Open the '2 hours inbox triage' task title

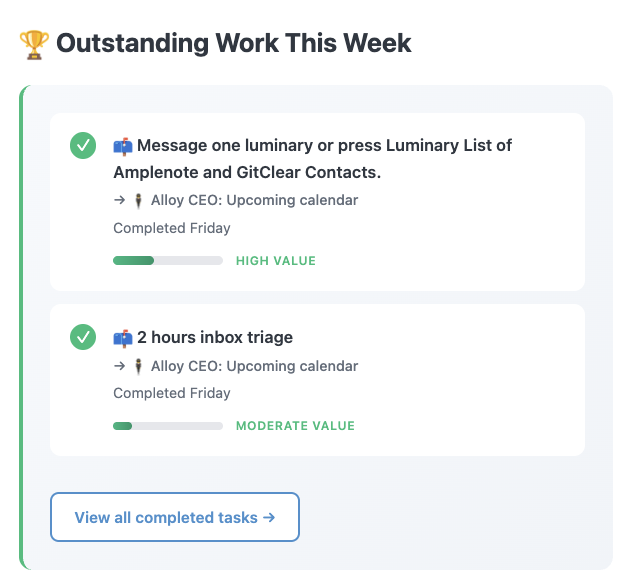click(x=222, y=337)
